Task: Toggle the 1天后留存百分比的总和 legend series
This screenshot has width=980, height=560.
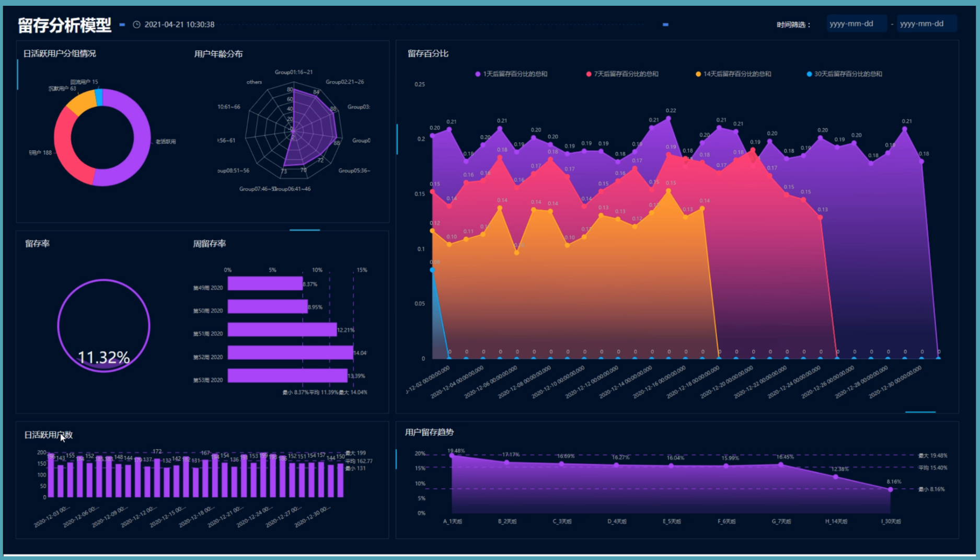Action: [x=511, y=74]
